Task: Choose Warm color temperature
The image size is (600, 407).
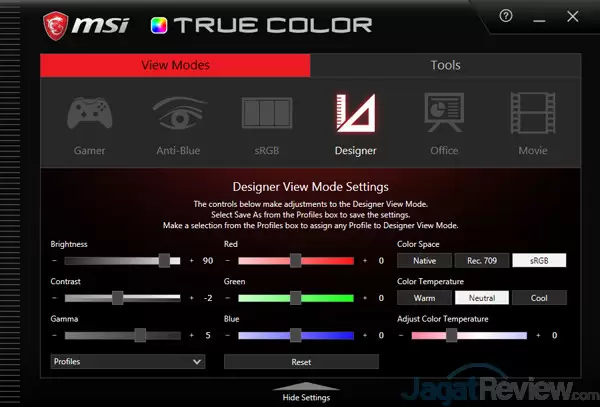Action: click(x=424, y=298)
